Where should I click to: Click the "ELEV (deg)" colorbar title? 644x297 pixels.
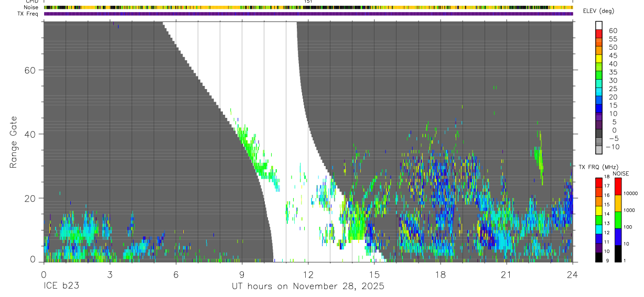pyautogui.click(x=598, y=11)
